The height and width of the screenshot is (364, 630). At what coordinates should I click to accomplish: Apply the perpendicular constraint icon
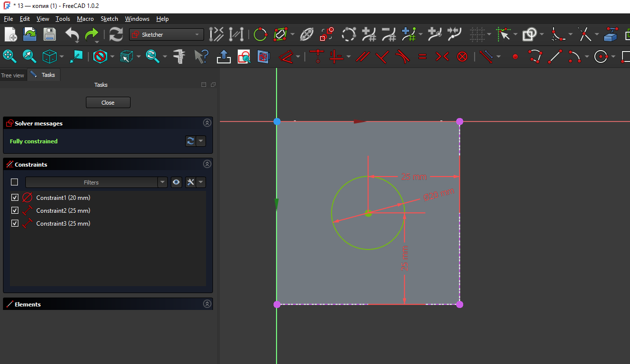(x=382, y=57)
